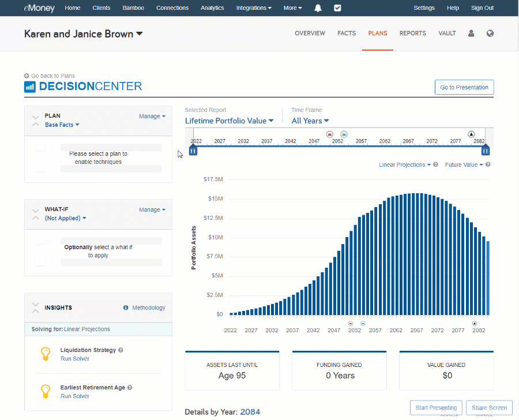Click the help icon beside Earliest Retirement Age
Image resolution: width=519 pixels, height=420 pixels.
tap(130, 387)
